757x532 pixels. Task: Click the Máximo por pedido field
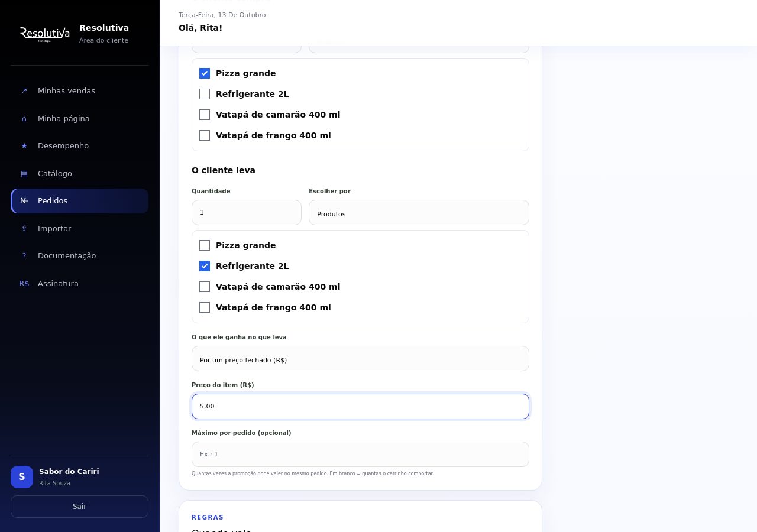(x=360, y=455)
